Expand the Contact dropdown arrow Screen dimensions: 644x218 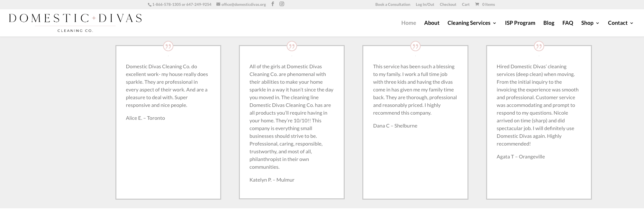click(631, 23)
